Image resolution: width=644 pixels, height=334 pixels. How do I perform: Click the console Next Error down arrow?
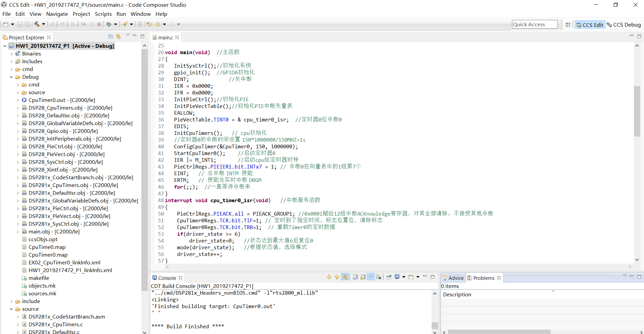pos(329,277)
